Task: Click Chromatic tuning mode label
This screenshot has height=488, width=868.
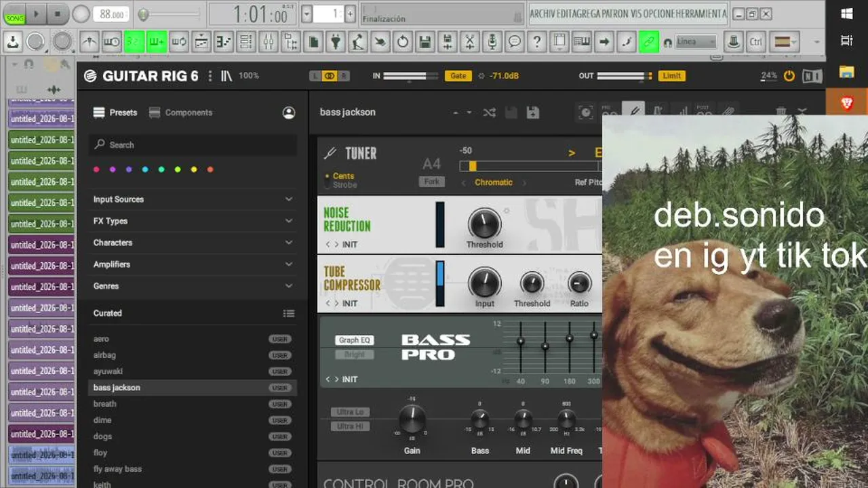Action: [x=494, y=182]
